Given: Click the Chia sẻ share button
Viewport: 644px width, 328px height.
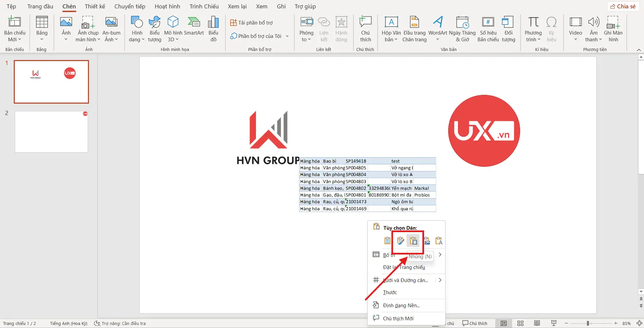Looking at the screenshot, I should pos(623,6).
